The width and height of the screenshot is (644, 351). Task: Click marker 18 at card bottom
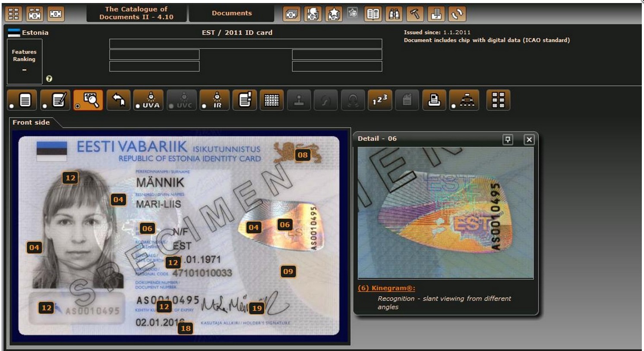point(186,328)
